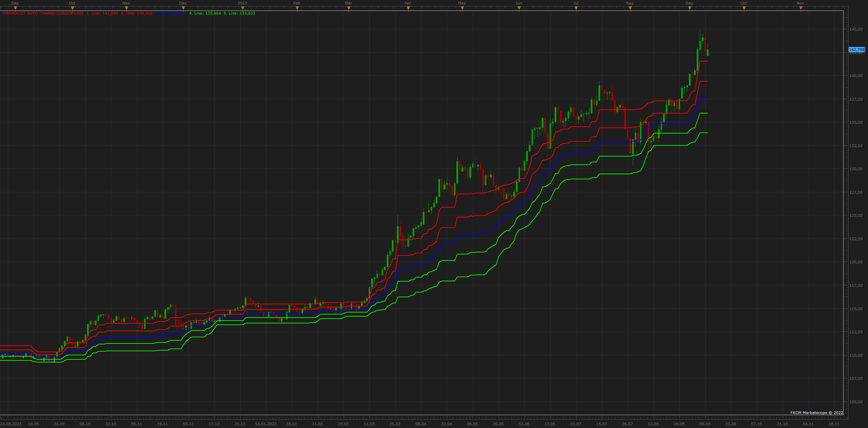The height and width of the screenshot is (428, 868).
Task: Click the blue '3. Line: 137,687' label
Action: pyautogui.click(x=171, y=14)
